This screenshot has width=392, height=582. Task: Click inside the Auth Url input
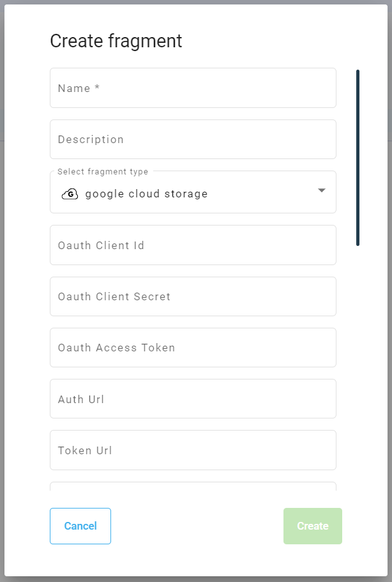(x=192, y=399)
